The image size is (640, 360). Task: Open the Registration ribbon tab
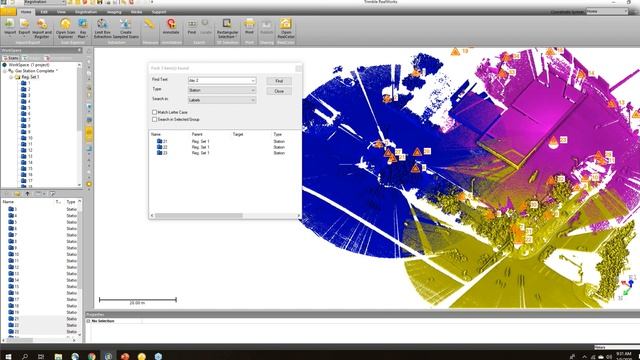click(x=86, y=12)
